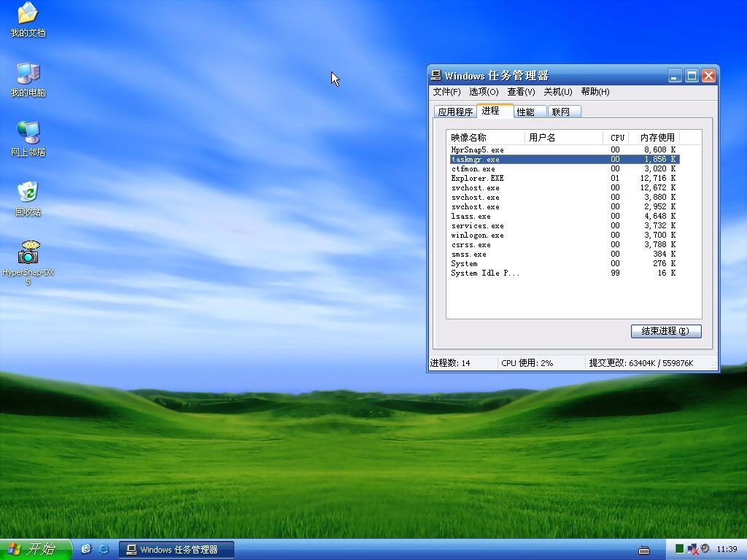Select the ctfmon.exe process row

(x=565, y=168)
